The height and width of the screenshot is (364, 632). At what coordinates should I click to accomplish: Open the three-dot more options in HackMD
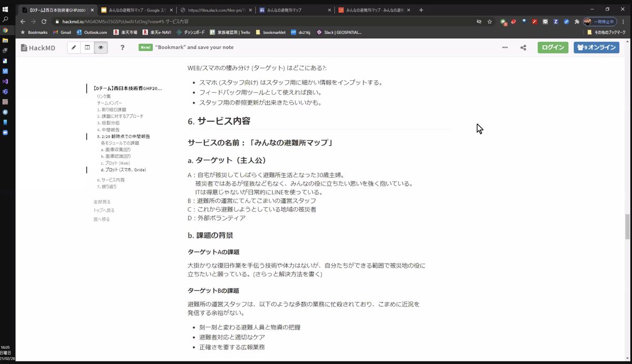tap(505, 47)
